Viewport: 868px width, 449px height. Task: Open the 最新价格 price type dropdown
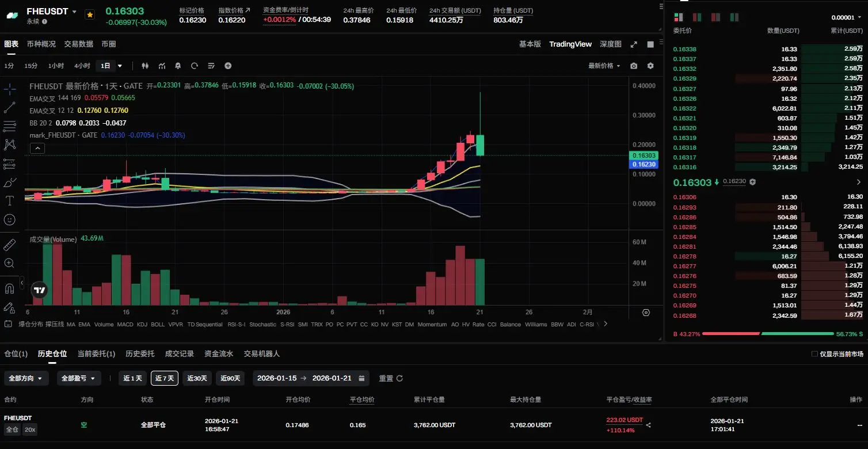604,66
